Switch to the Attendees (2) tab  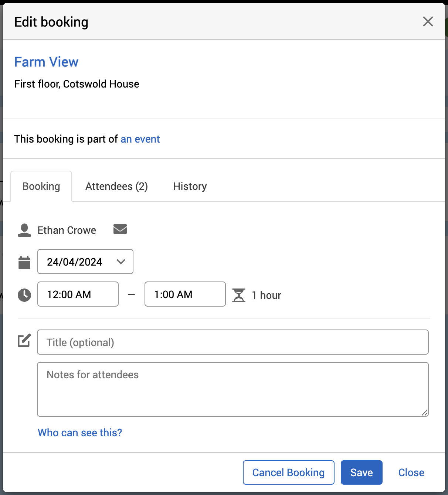point(116,187)
